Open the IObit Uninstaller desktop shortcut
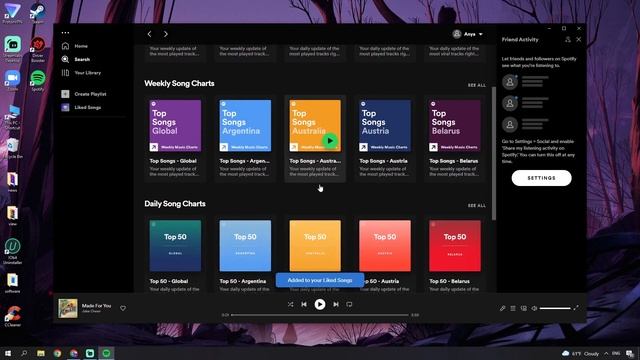This screenshot has width=640, height=360. tap(13, 251)
